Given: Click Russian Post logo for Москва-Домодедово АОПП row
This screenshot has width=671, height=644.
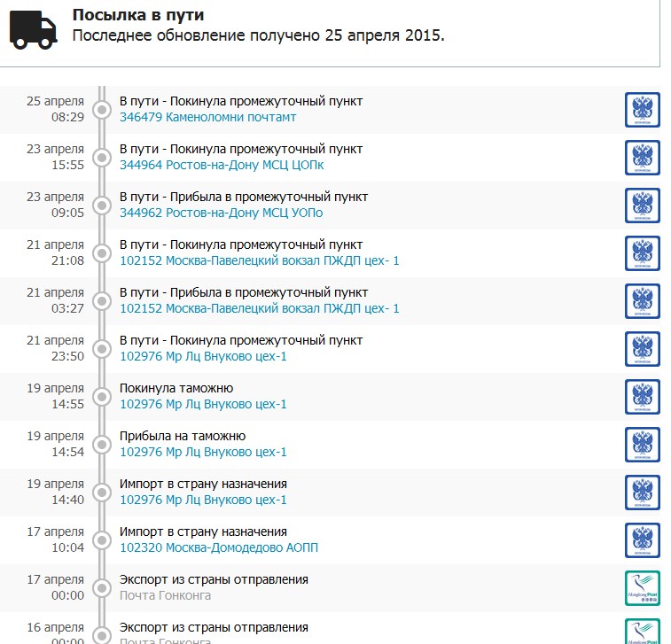Looking at the screenshot, I should (642, 540).
